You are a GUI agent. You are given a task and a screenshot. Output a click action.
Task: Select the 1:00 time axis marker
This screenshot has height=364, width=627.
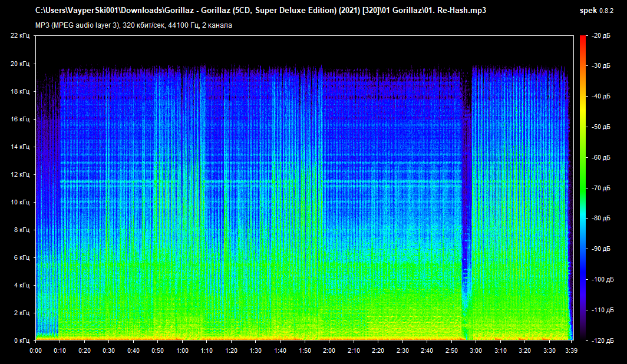(182, 350)
